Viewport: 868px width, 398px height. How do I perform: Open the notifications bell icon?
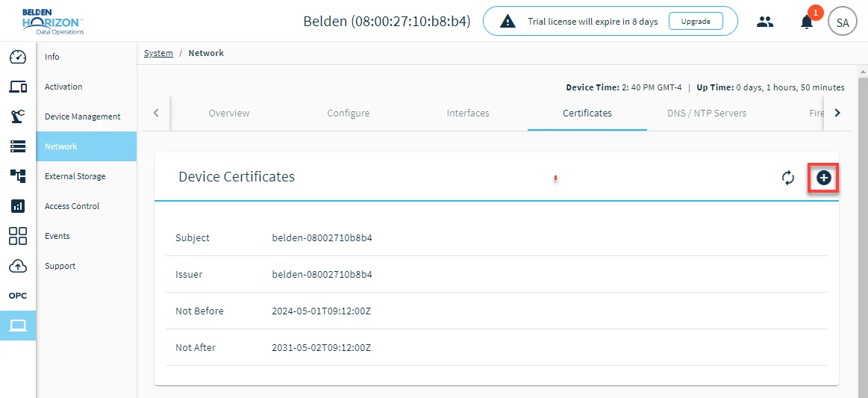tap(807, 22)
